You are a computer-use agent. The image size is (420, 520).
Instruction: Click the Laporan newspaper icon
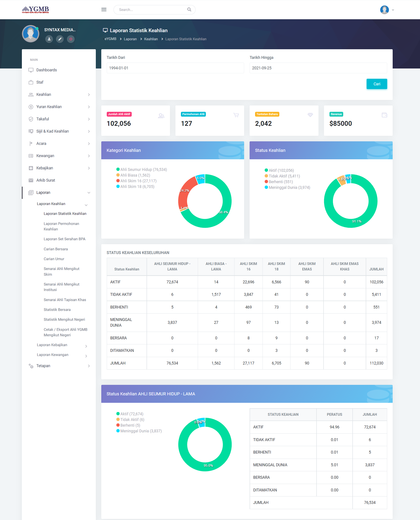tap(31, 193)
